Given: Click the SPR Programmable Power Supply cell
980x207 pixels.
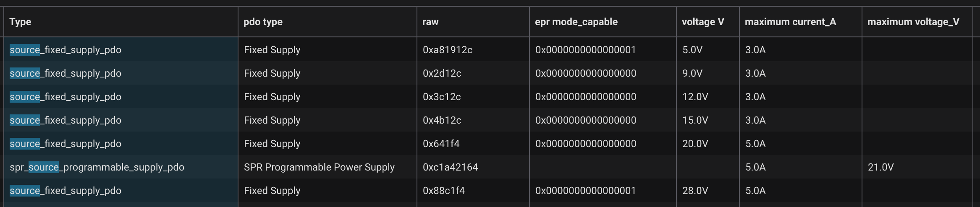Looking at the screenshot, I should coord(328,167).
